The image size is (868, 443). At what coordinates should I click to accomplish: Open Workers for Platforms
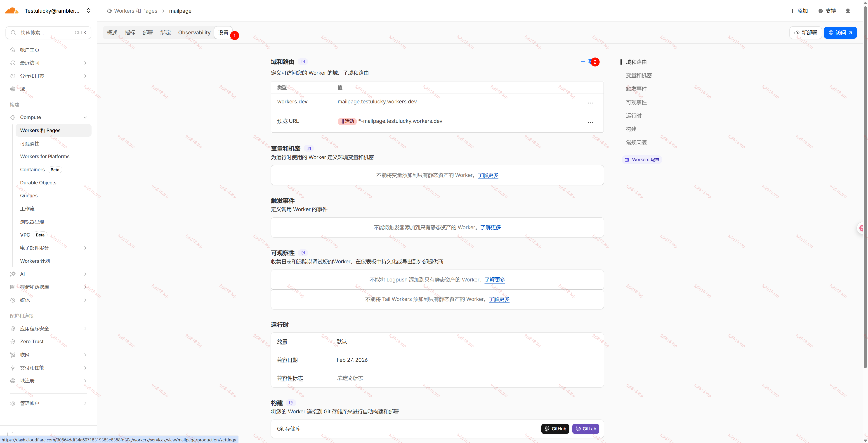[45, 156]
